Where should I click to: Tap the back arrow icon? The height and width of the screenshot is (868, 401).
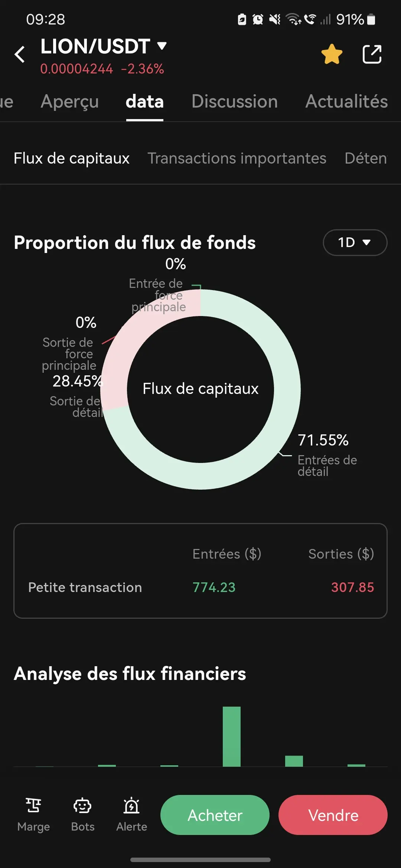tap(20, 55)
